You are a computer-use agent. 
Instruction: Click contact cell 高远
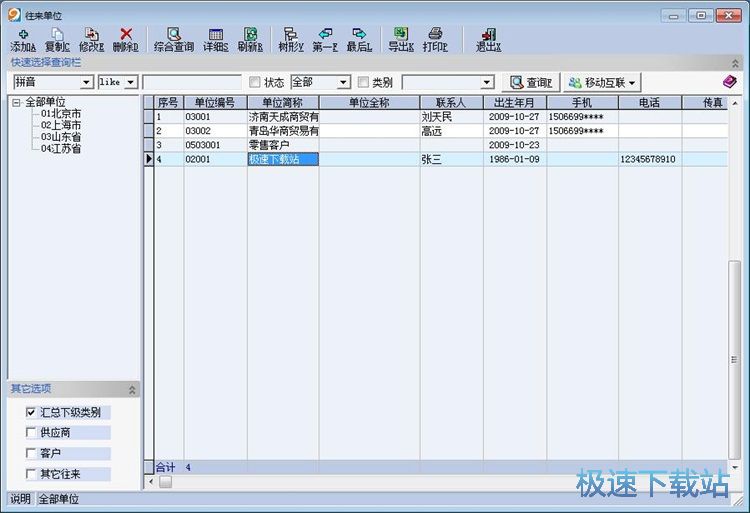(452, 131)
